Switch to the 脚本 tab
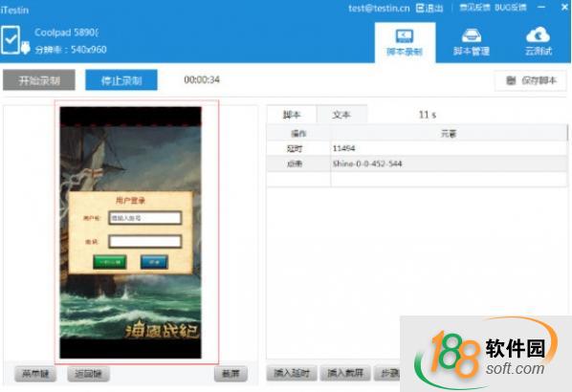Image resolution: width=572 pixels, height=392 pixels. (292, 115)
